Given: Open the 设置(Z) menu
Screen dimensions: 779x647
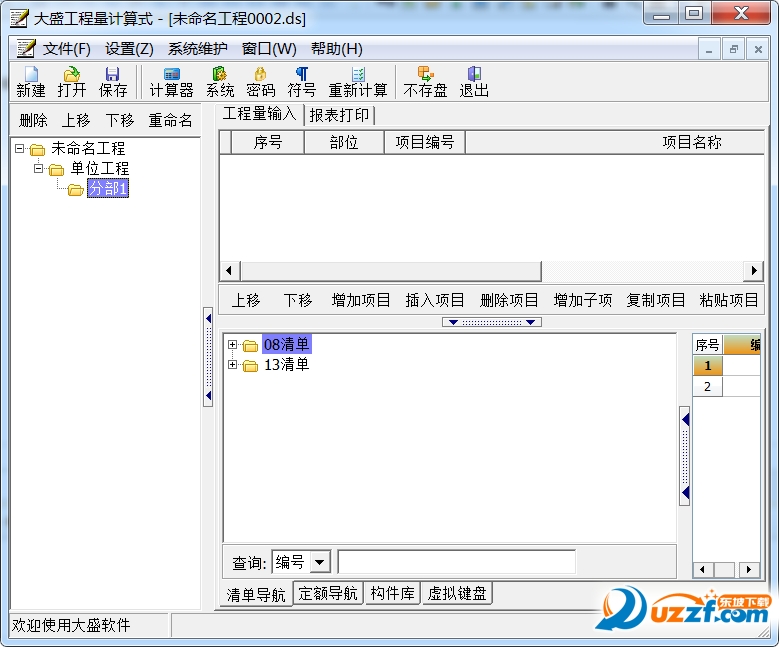Looking at the screenshot, I should (129, 49).
